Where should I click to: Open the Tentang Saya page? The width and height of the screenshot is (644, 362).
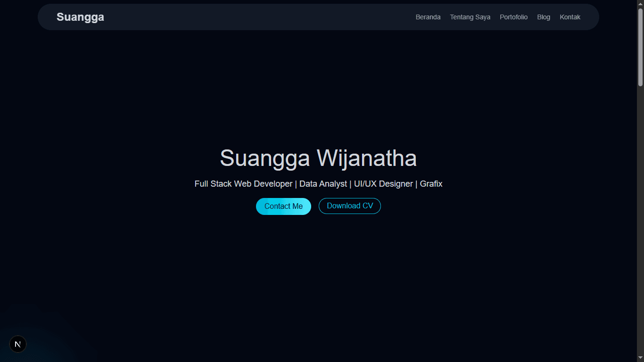pyautogui.click(x=470, y=17)
